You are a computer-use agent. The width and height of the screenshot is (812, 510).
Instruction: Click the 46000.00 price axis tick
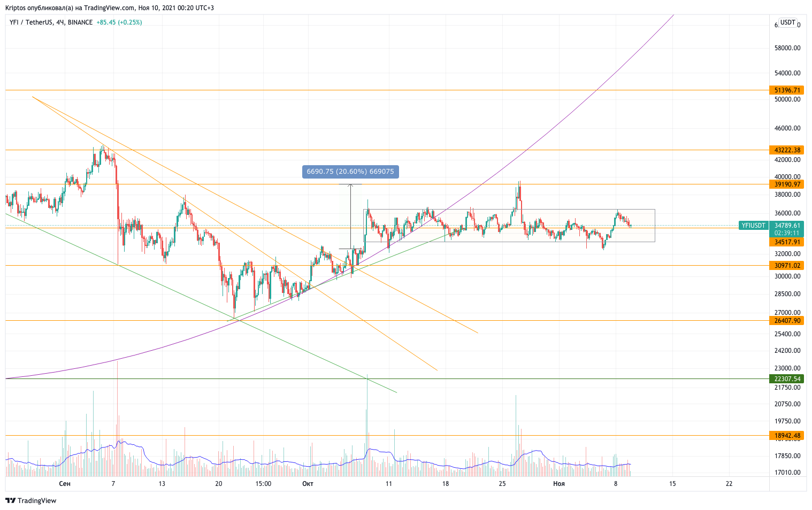pos(787,128)
